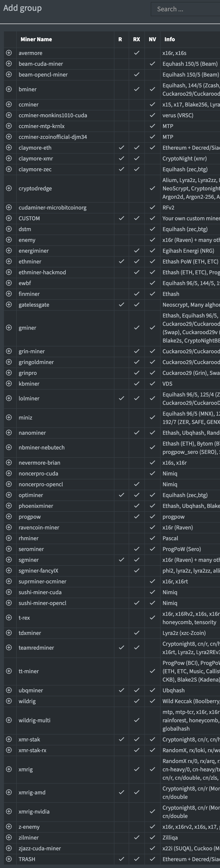Add t-rex using the plus icon
The image size is (220, 868).
[9, 618]
